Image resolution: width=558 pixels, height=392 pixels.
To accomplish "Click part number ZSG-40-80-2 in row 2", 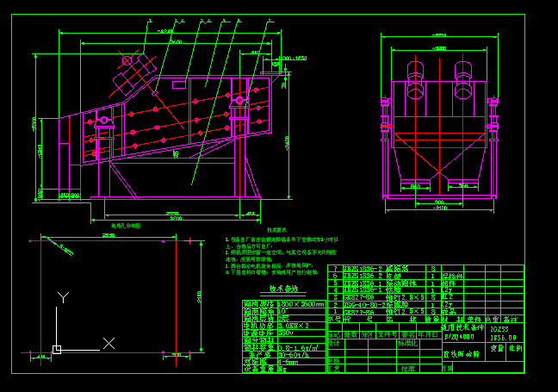I will click(x=364, y=305).
